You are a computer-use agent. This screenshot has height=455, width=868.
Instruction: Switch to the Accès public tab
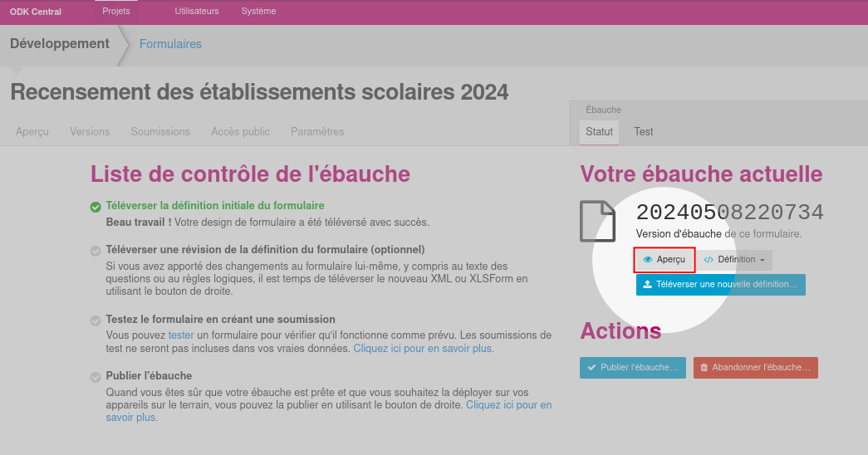click(x=240, y=132)
